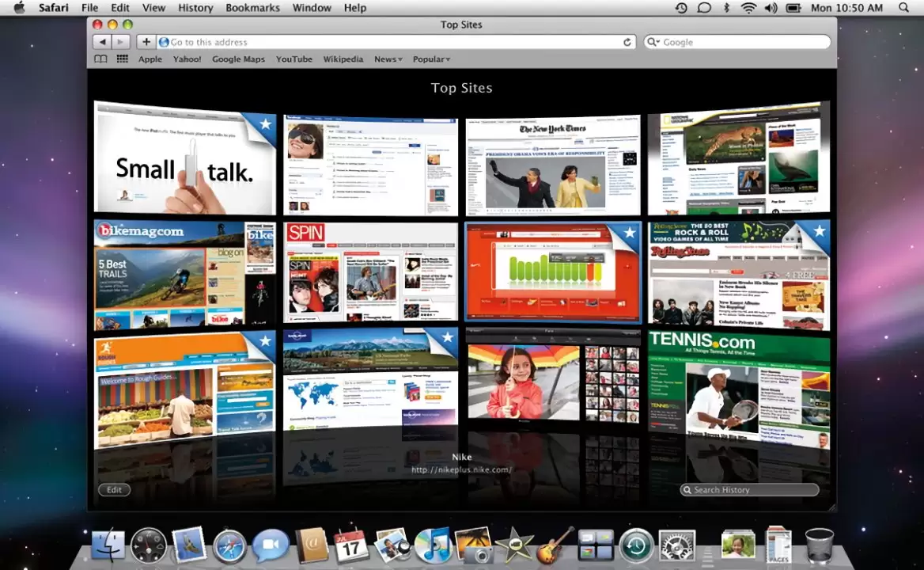Open the Show All Bookmarks book icon
Image resolution: width=924 pixels, height=570 pixels.
click(100, 59)
